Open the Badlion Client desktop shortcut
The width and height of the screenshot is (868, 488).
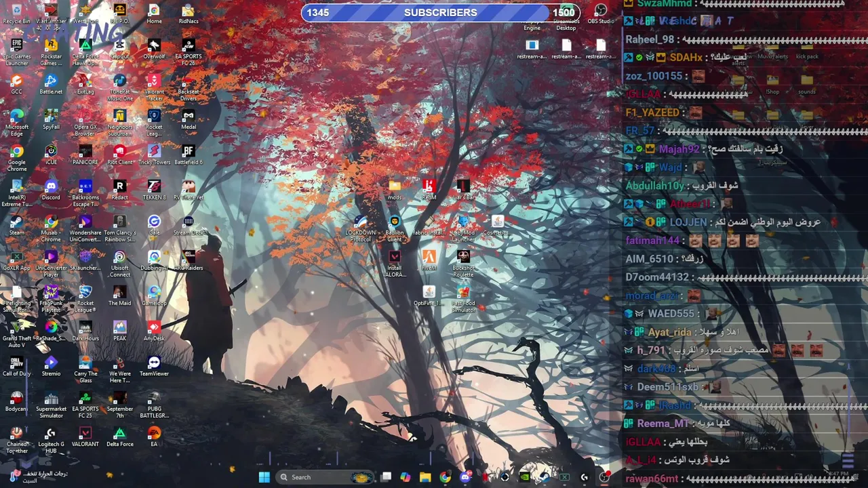click(x=395, y=228)
